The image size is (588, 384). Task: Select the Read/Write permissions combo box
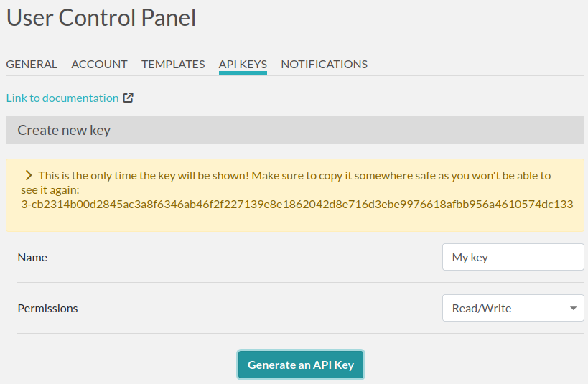(513, 308)
